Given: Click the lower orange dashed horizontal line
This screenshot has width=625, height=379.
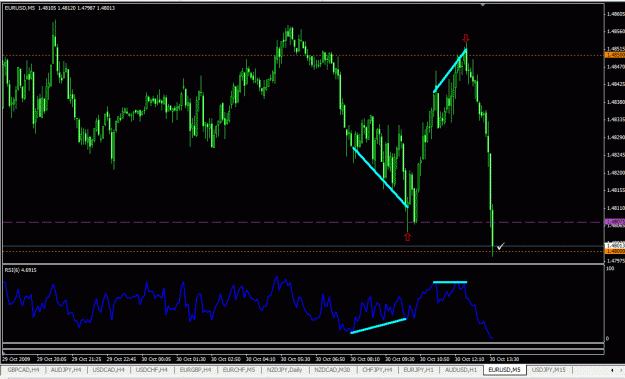Looking at the screenshot, I should coord(303,251).
